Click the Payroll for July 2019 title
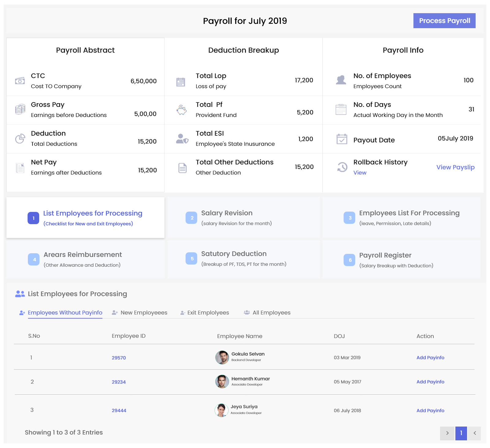The height and width of the screenshot is (448, 490). pos(245,21)
